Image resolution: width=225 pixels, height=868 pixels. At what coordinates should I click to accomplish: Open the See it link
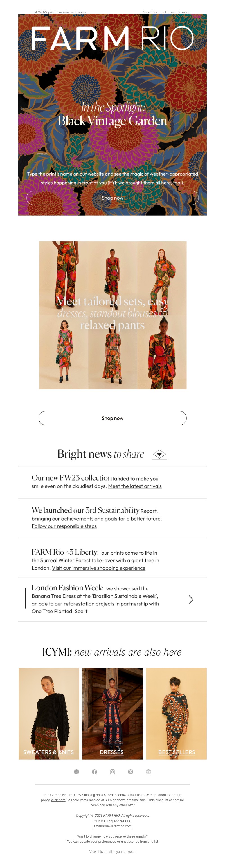(81, 611)
